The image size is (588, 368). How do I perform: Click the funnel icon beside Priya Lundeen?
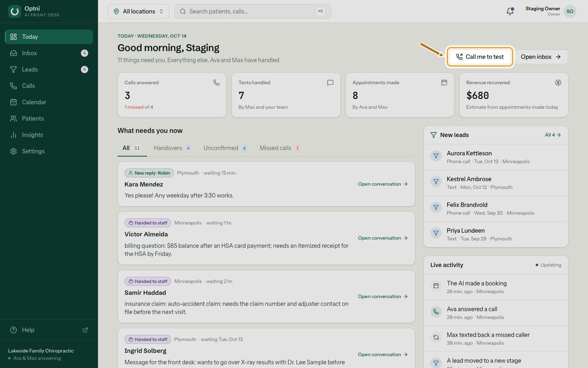[x=436, y=233]
